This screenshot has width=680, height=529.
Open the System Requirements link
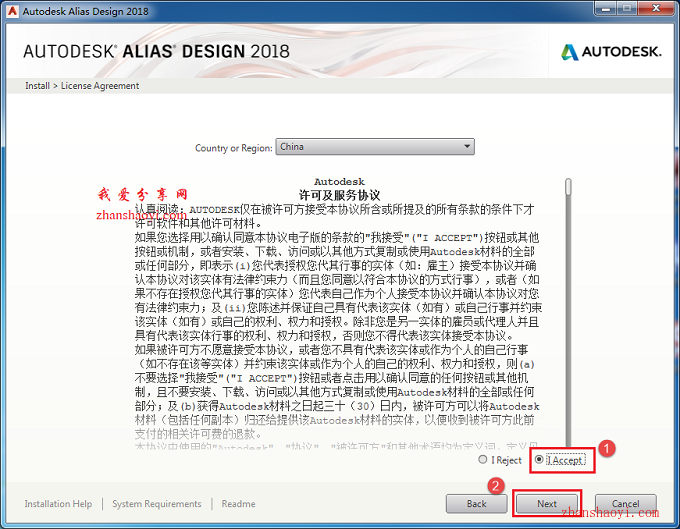157,503
